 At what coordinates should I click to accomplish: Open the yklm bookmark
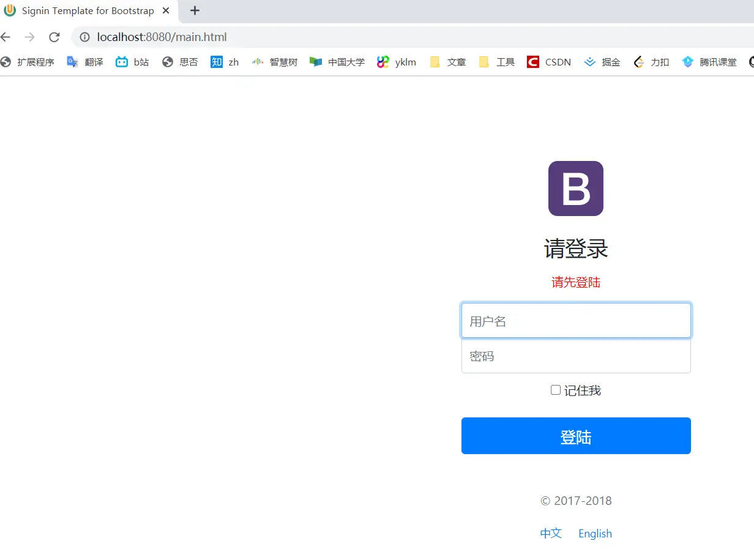[397, 62]
